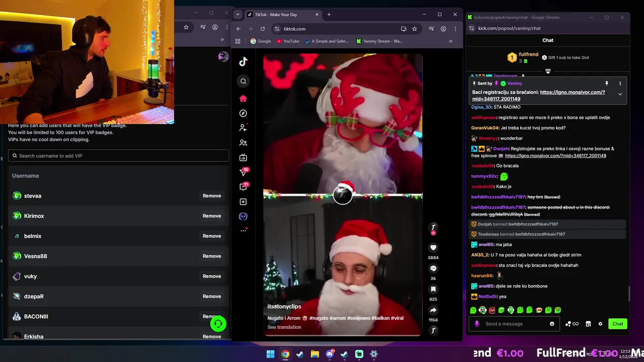This screenshot has width=644, height=362.
Task: Open YouTube bookmark
Action: tap(288, 41)
